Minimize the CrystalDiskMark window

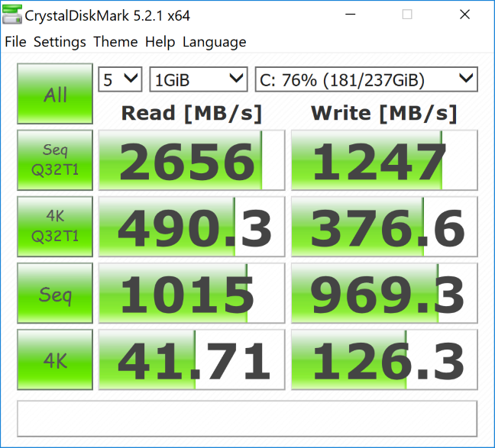click(x=351, y=15)
